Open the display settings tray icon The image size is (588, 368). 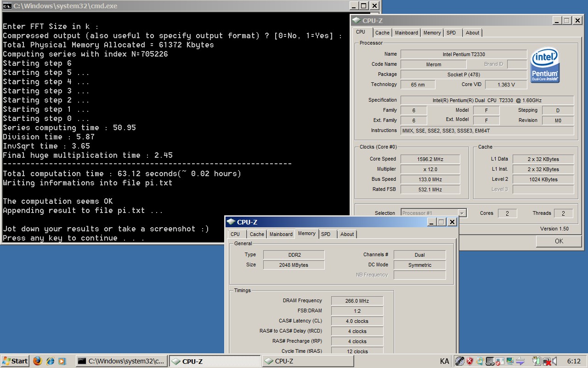click(510, 361)
